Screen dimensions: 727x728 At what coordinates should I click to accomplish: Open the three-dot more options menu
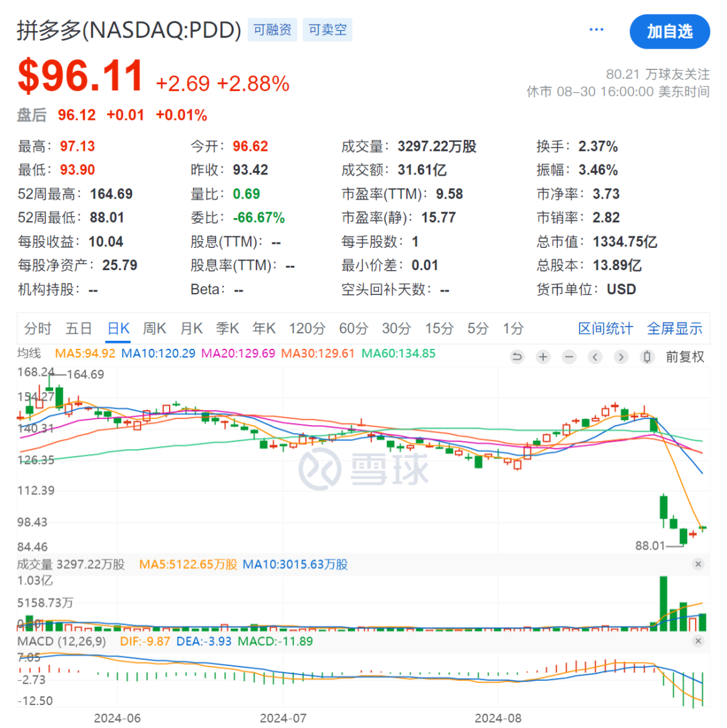596,30
